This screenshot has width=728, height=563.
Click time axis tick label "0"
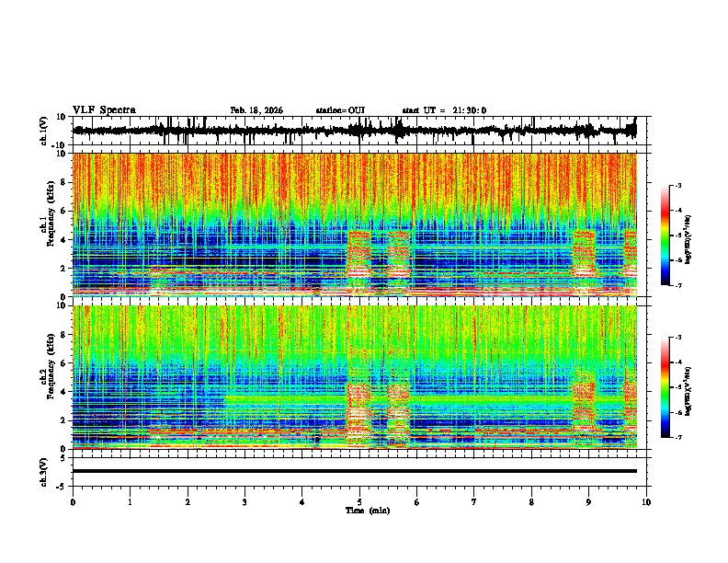(x=73, y=502)
